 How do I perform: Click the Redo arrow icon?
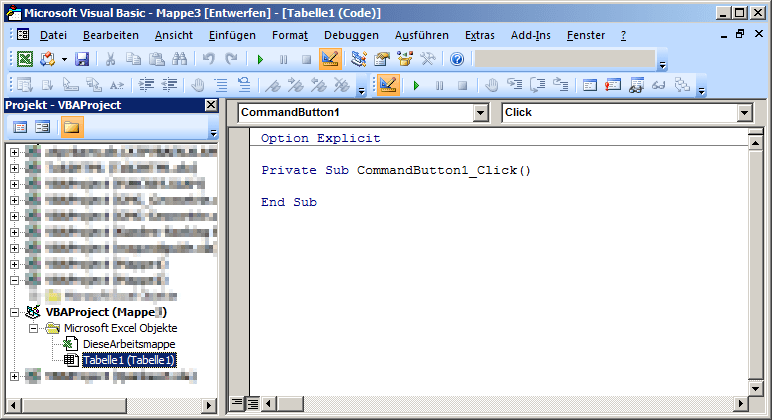[x=231, y=60]
